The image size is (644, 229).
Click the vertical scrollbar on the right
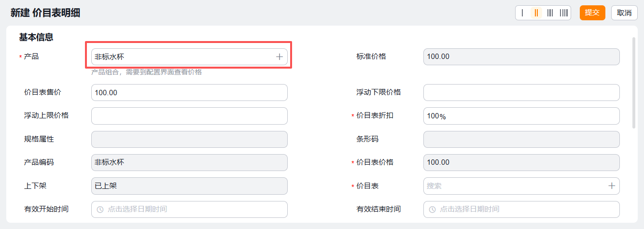pyautogui.click(x=634, y=82)
